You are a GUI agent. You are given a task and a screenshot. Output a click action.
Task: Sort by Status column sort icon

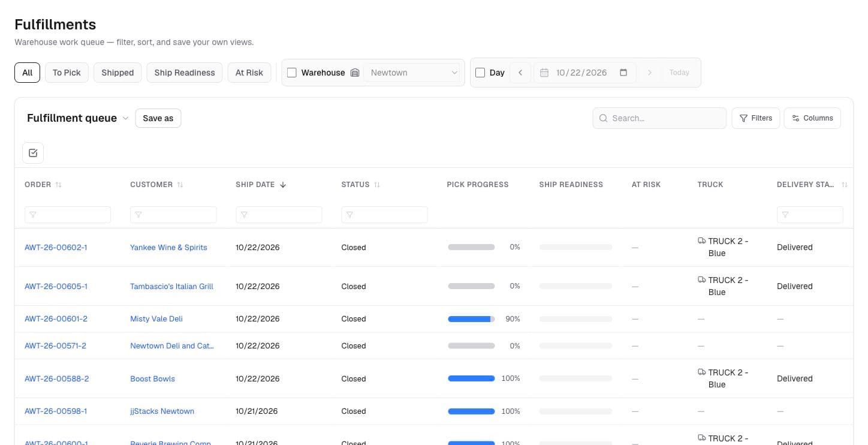point(377,185)
